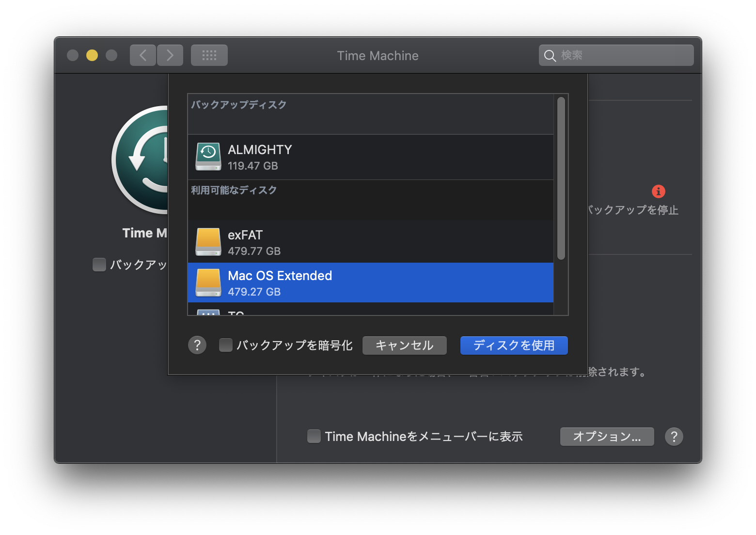Viewport: 756px width, 535px height.
Task: Click the Mac OS Extended drive icon
Action: pyautogui.click(x=208, y=283)
